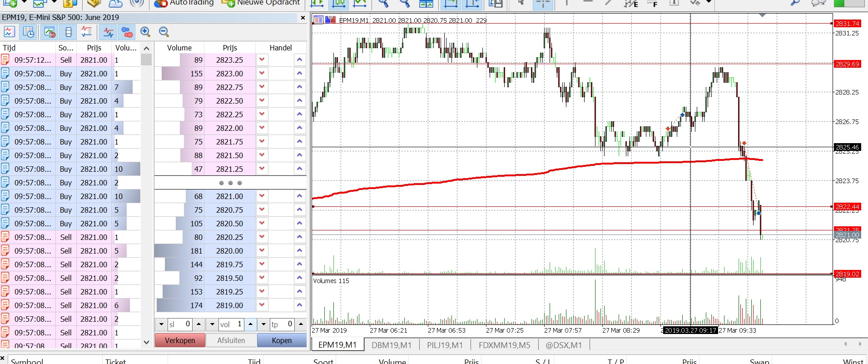The width and height of the screenshot is (868, 364).
Task: Increase stop loss with sl up arrow
Action: (x=198, y=324)
